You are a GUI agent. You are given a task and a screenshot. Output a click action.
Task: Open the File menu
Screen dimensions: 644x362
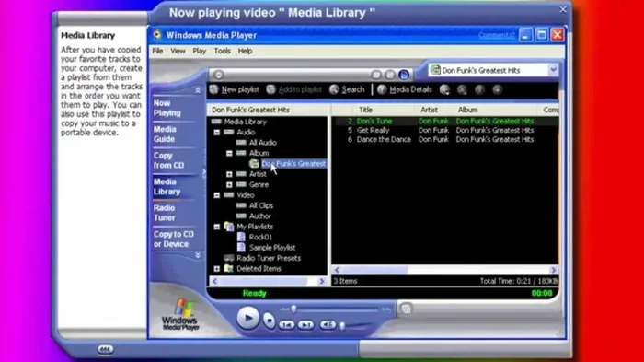coord(157,51)
